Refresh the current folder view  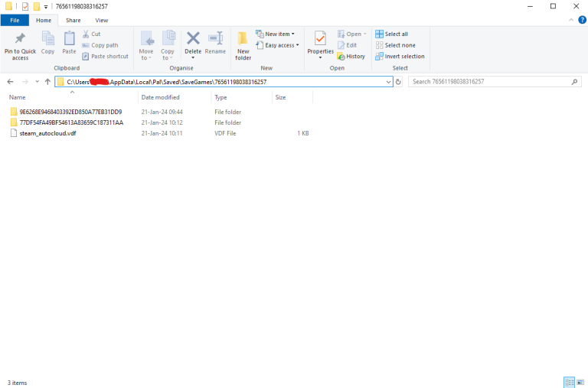(398, 82)
